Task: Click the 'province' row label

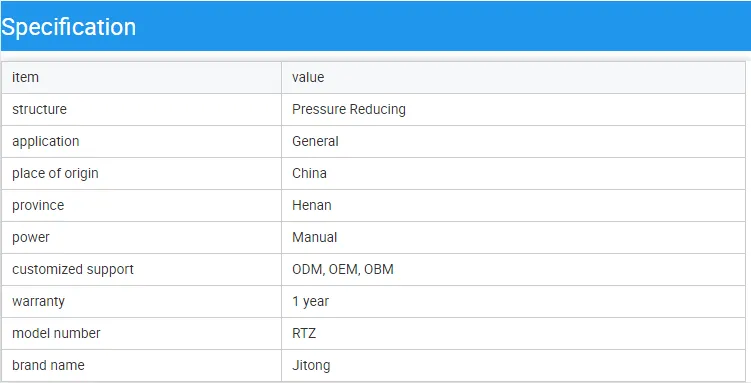Action: pos(38,205)
